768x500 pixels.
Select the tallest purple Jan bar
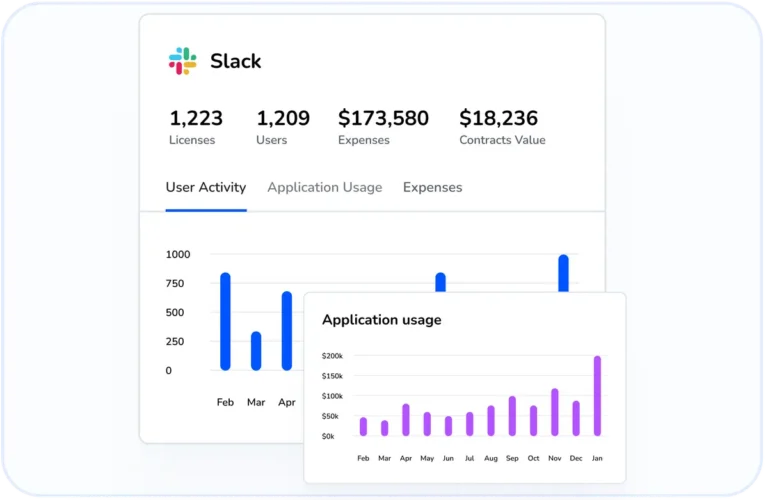[598, 396]
